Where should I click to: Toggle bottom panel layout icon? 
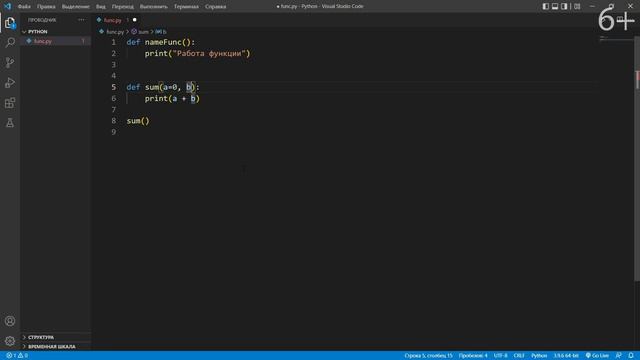tap(555, 6)
